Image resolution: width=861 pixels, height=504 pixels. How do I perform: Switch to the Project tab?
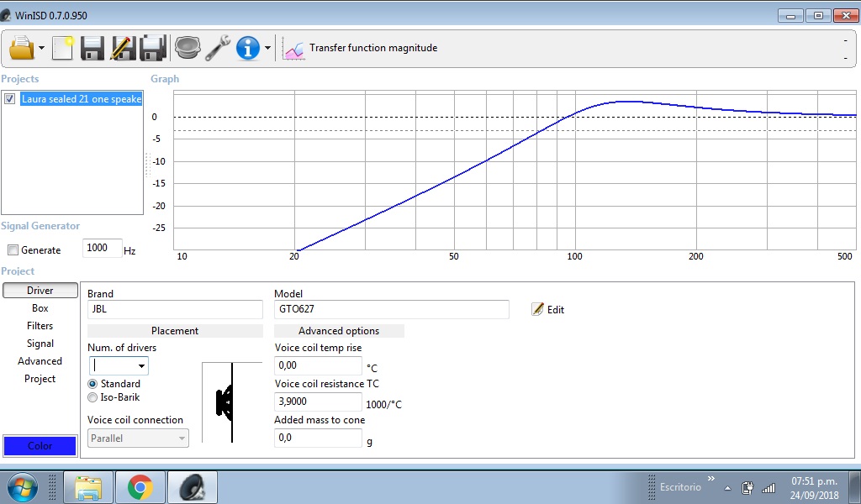(40, 378)
